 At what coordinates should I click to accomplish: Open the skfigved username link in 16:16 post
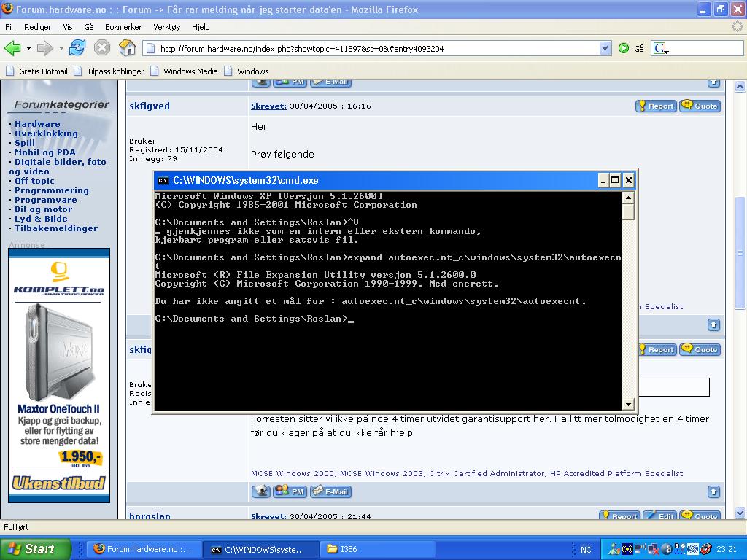click(x=149, y=106)
